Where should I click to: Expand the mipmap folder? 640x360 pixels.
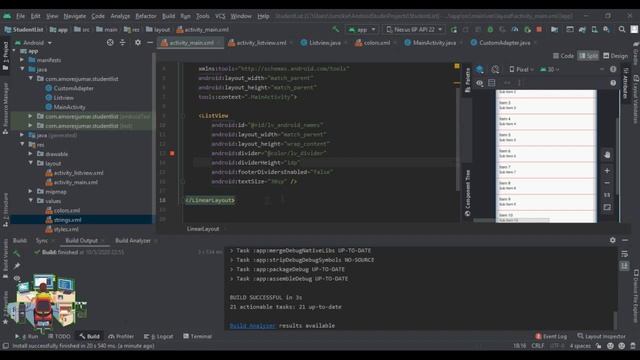31,191
